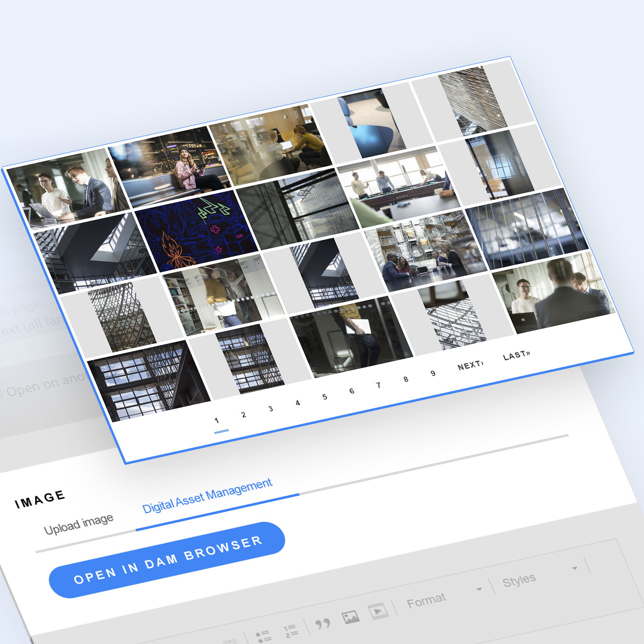Viewport: 644px width, 644px height.
Task: Jump to page 3 in pagination
Action: (x=270, y=409)
